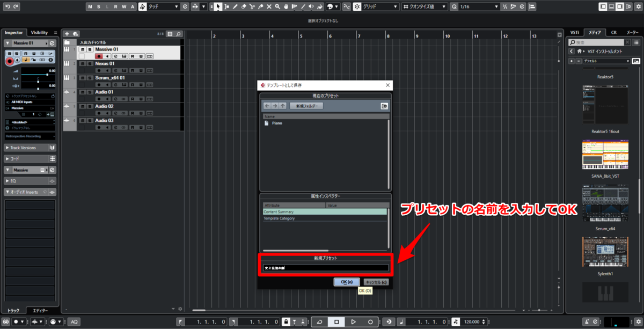Screen dimensions: 644x329
Task: Toggle Solo on Audio 03 track
Action: coord(90,121)
